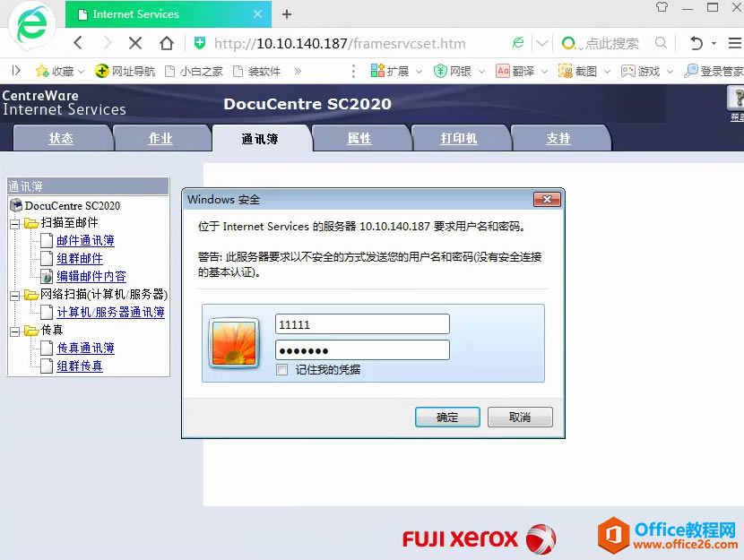Cancel the dialog with 取消

coord(520,418)
